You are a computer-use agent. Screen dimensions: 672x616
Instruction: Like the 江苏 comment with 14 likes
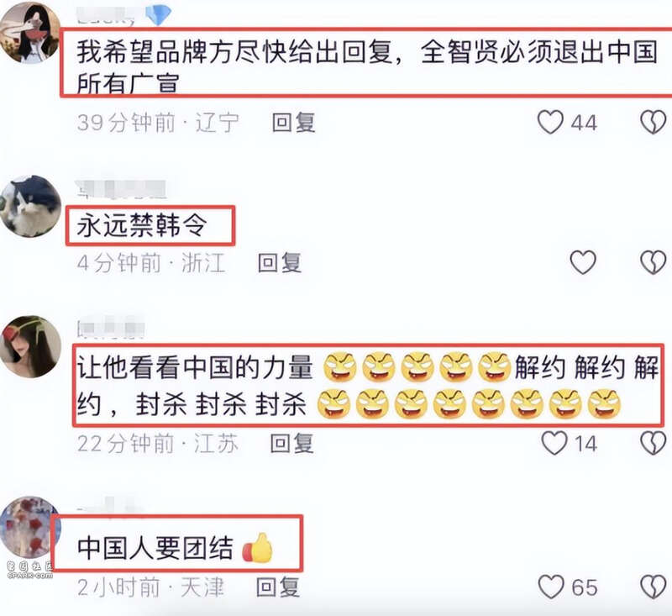(554, 443)
